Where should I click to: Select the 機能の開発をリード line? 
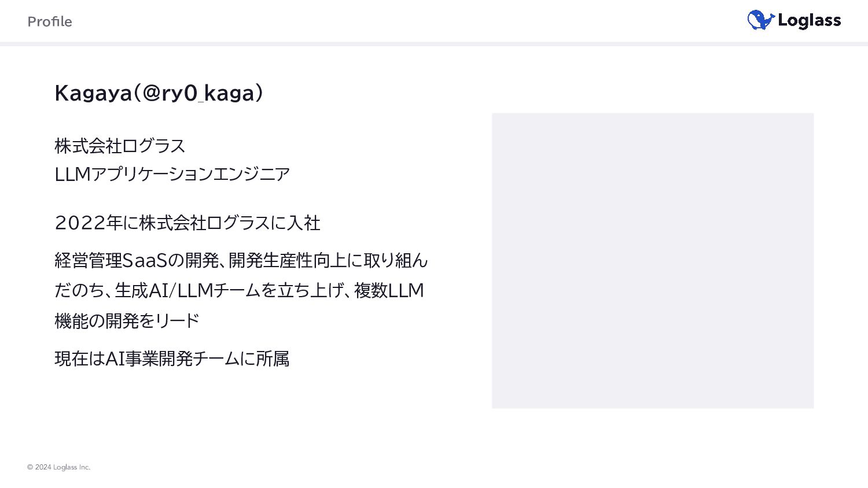[127, 321]
